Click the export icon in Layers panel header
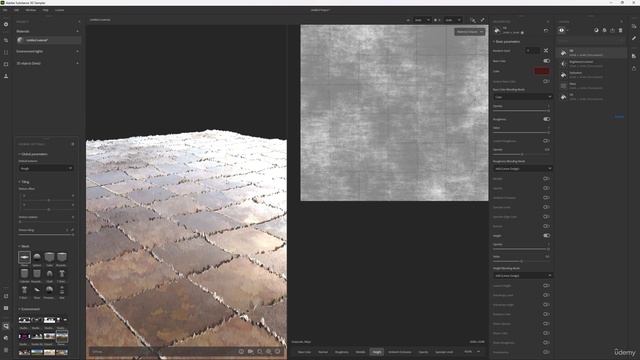The height and width of the screenshot is (360, 640). (x=612, y=30)
